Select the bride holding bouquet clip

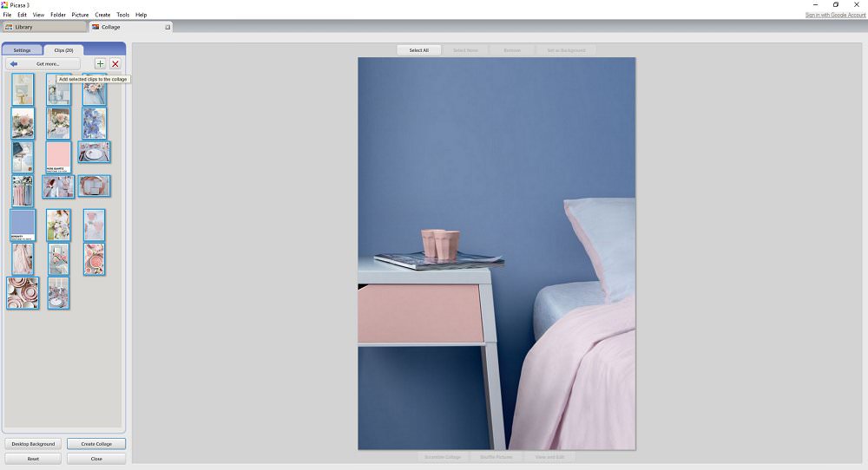click(58, 225)
